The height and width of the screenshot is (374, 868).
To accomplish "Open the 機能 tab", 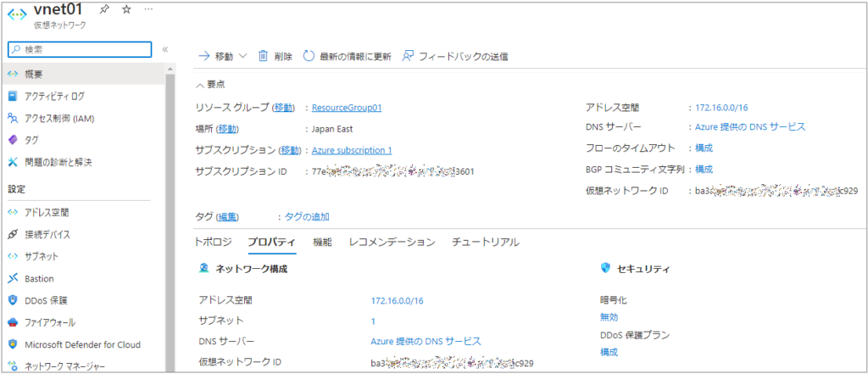I will 322,243.
